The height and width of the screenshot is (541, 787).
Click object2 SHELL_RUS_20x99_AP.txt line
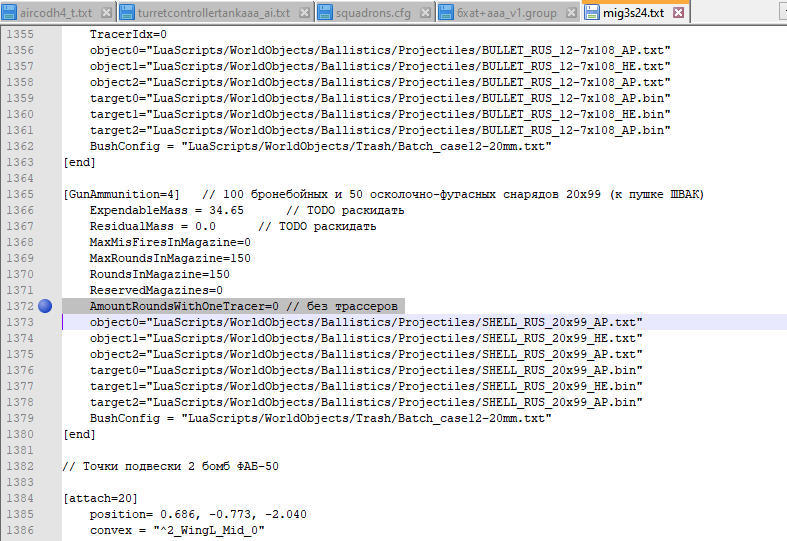click(x=366, y=354)
